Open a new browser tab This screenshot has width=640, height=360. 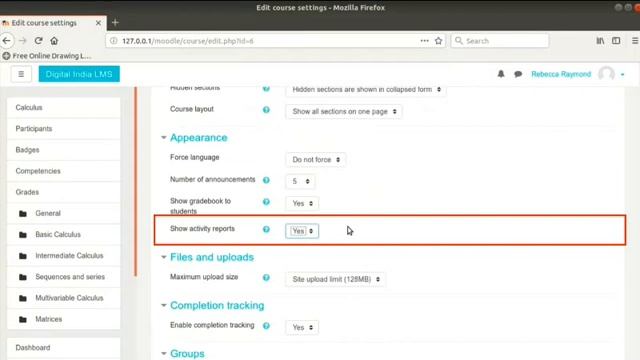coord(115,23)
